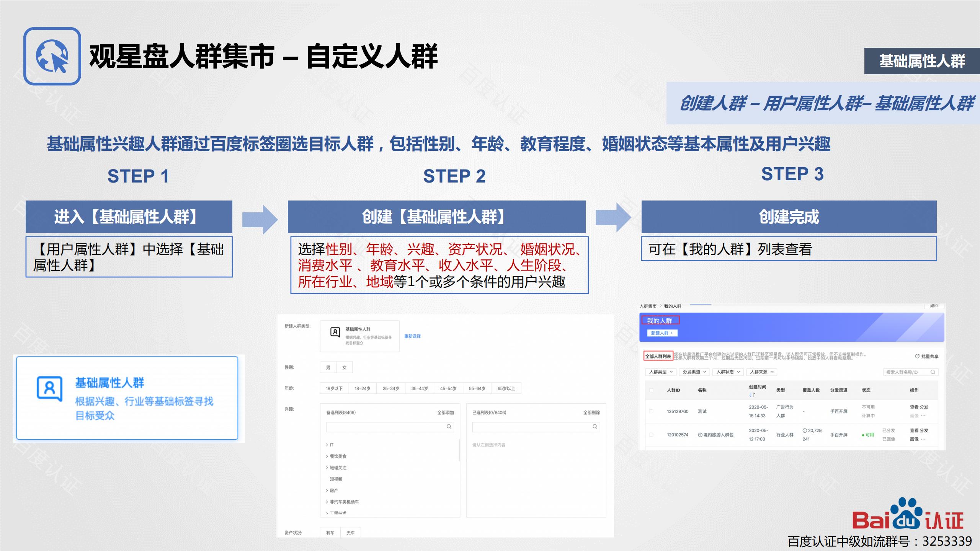Viewport: 980px width, 551px height.
Task: Click the 我的人群 breadcrumb item
Action: point(673,306)
